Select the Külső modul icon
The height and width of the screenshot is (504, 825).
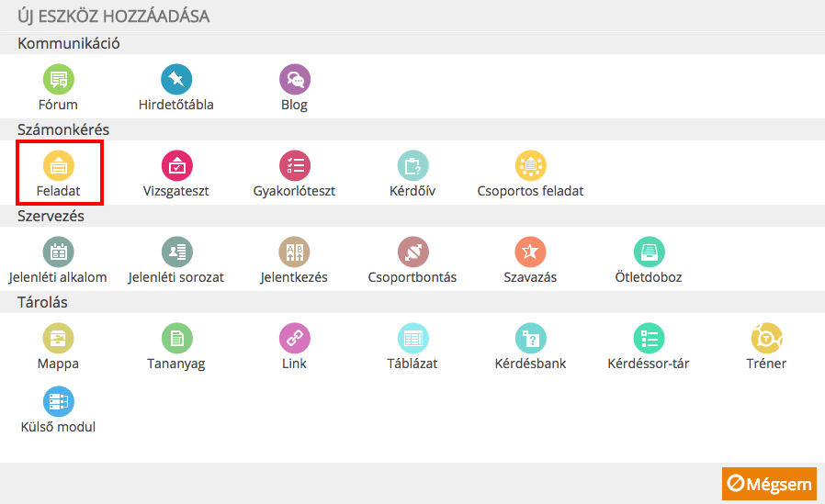[x=59, y=401]
